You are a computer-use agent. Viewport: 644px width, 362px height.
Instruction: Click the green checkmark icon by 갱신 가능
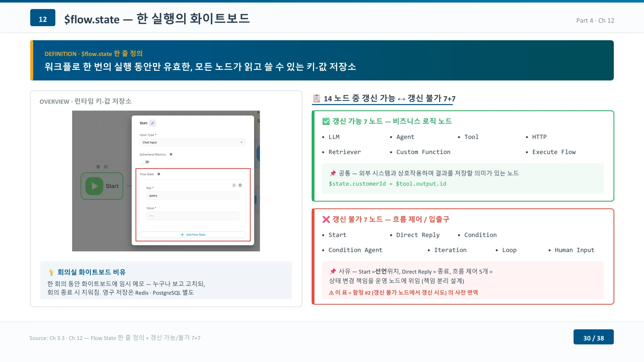(326, 121)
